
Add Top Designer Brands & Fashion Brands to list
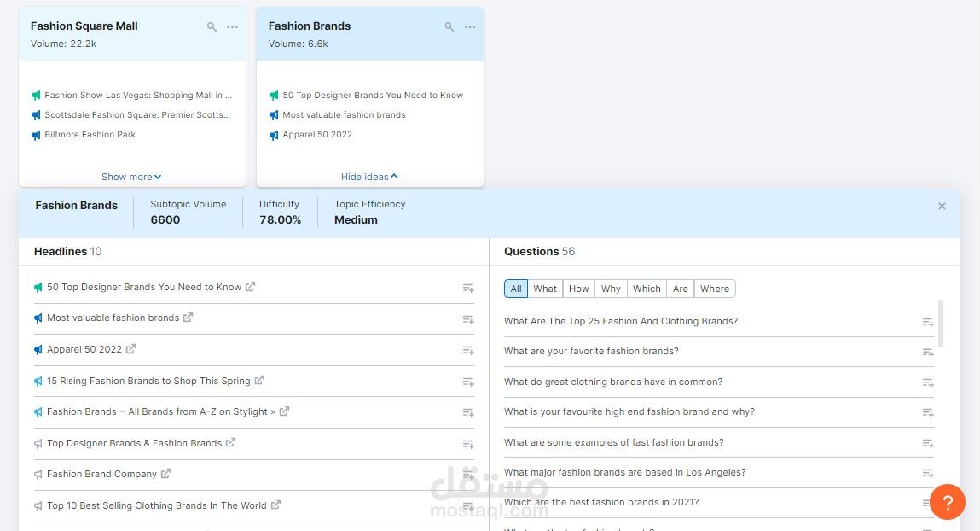click(x=468, y=444)
